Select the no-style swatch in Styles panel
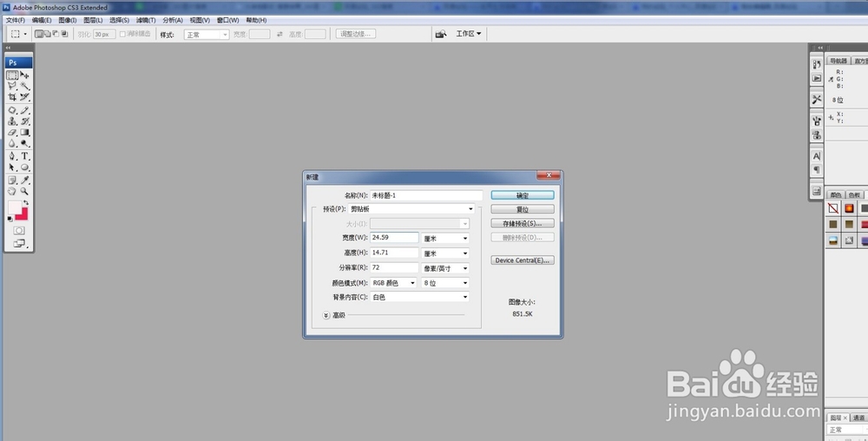 pos(833,208)
